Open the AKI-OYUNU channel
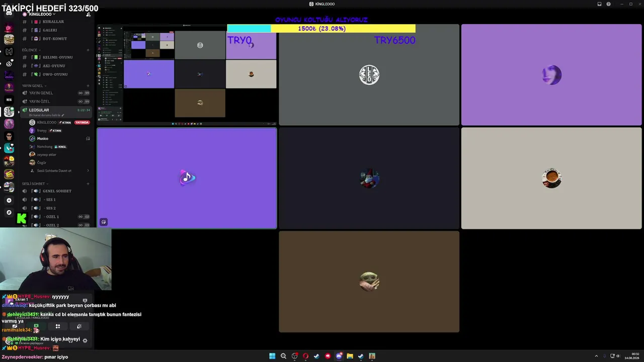The width and height of the screenshot is (644, 362). [x=55, y=66]
